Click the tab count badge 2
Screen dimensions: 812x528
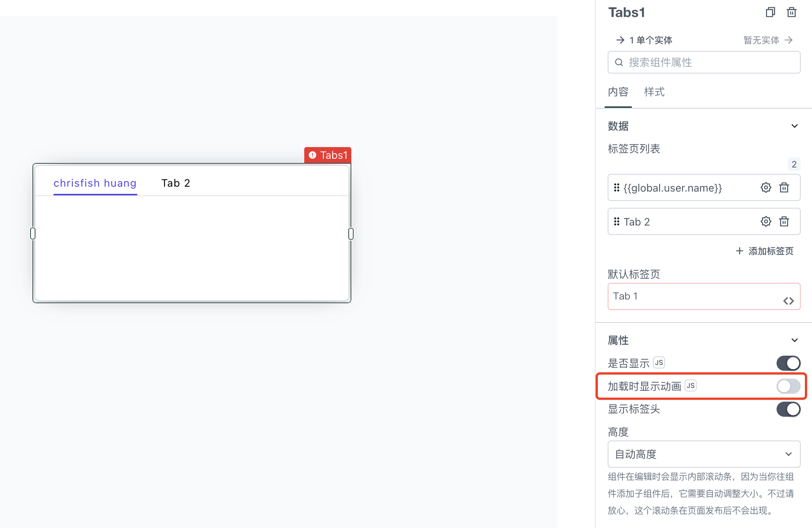point(794,164)
